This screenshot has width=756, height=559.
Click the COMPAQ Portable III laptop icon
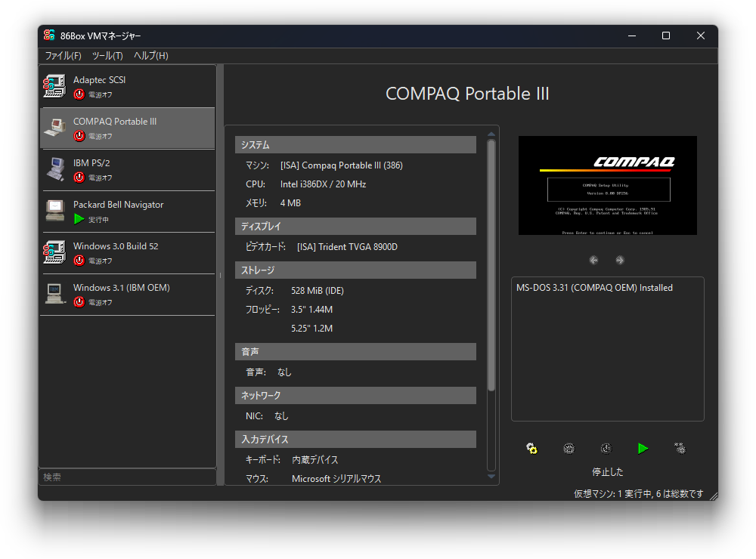54,128
